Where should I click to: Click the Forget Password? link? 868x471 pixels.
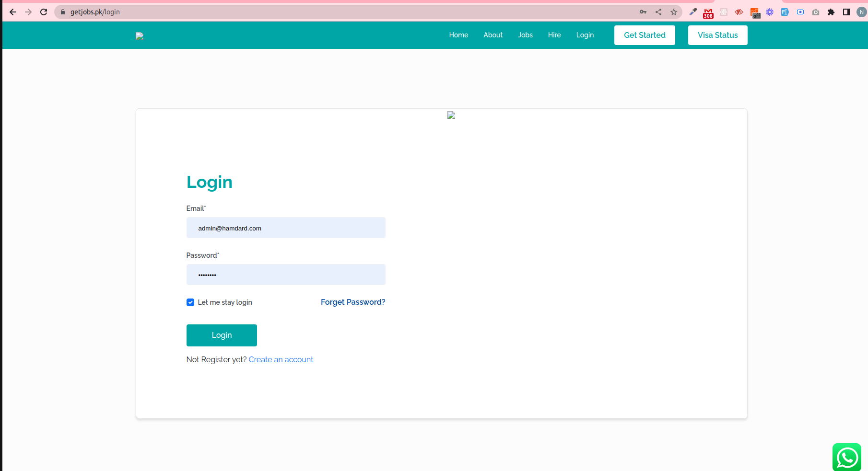353,302
